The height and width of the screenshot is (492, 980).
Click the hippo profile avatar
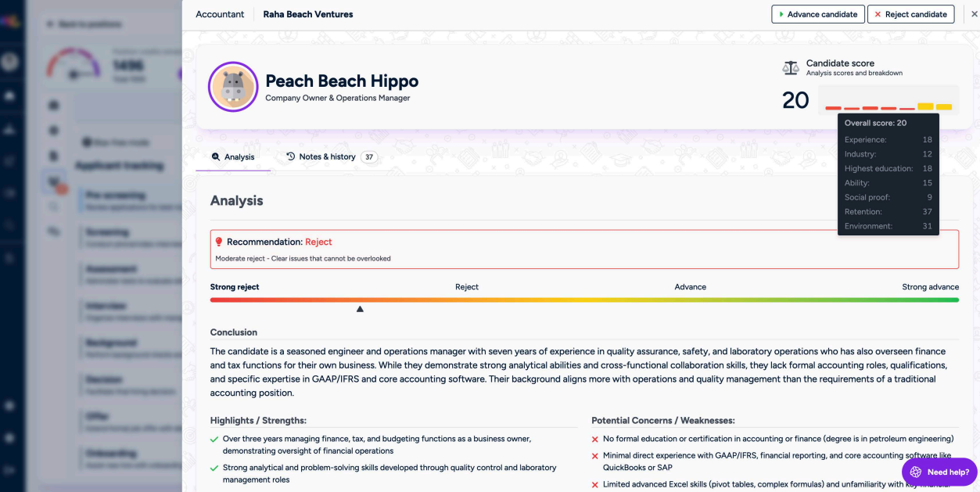pos(233,87)
